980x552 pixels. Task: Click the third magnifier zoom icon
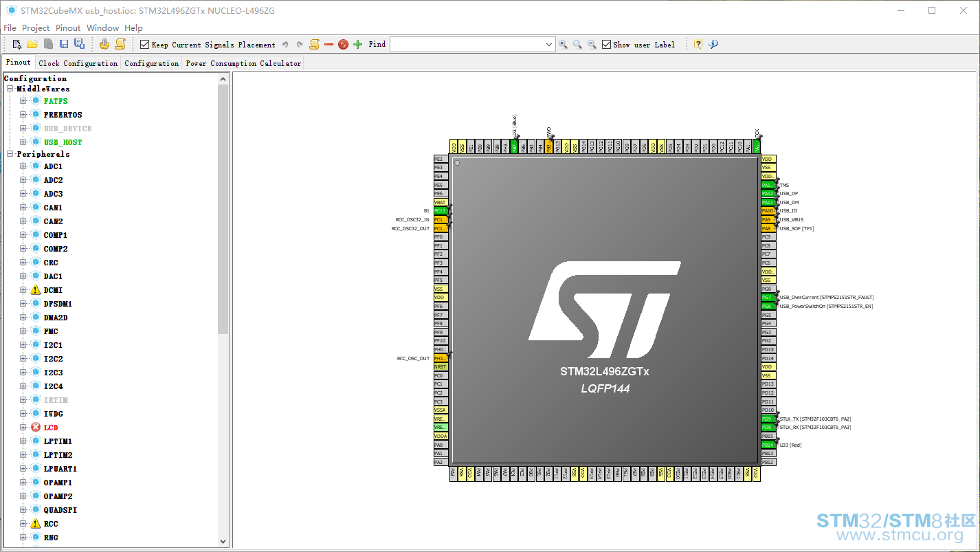(x=592, y=45)
